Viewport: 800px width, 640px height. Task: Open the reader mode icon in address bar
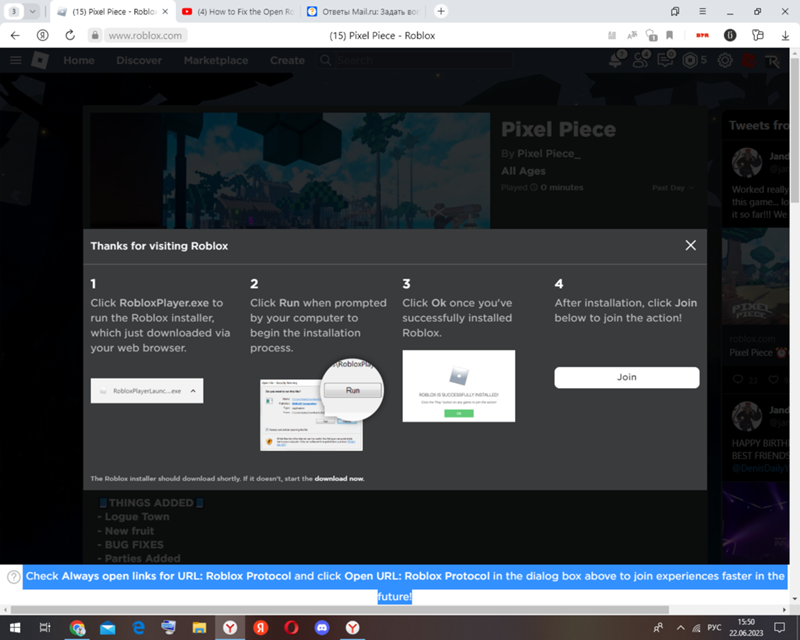pyautogui.click(x=612, y=35)
